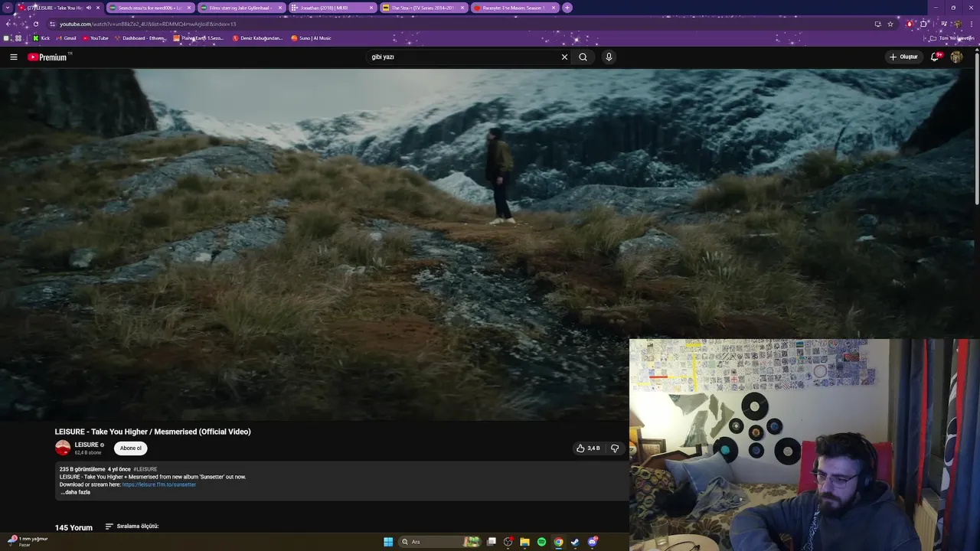The height and width of the screenshot is (551, 980).
Task: Open the leisure.ffm.to/sunsetter link
Action: point(159,484)
